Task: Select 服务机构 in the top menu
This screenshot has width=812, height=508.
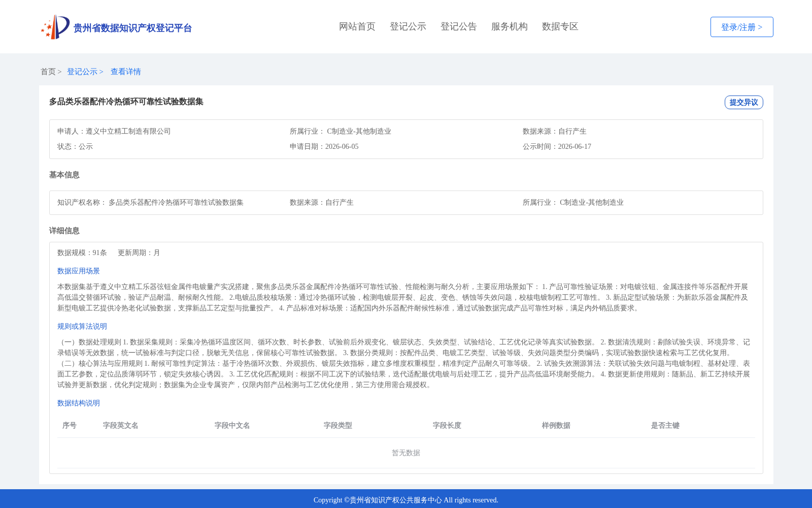Action: coord(510,26)
